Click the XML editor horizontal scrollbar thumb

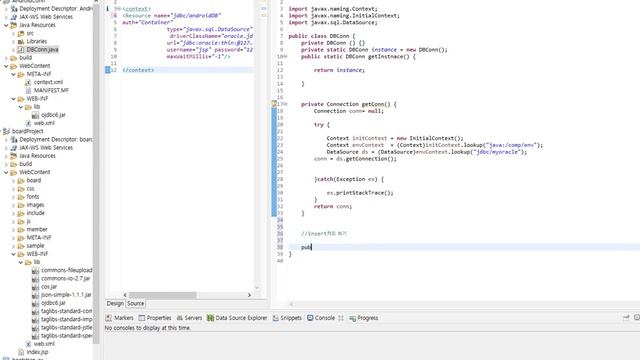[162, 295]
